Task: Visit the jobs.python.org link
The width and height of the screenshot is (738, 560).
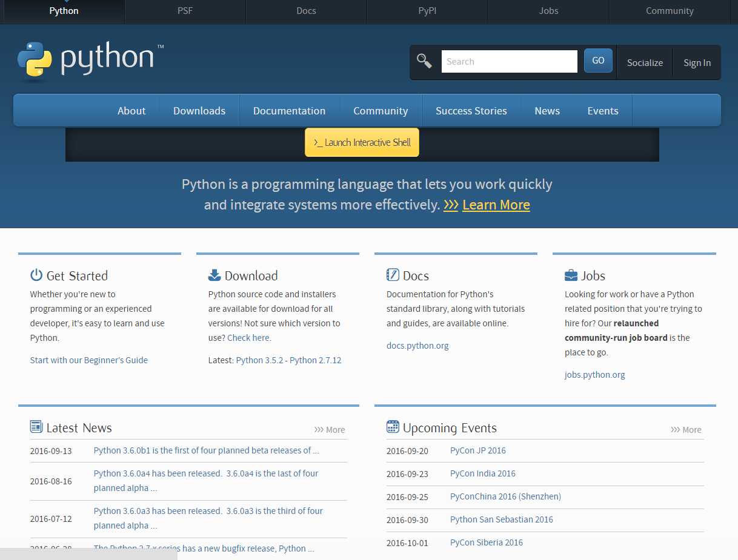Action: click(x=594, y=375)
